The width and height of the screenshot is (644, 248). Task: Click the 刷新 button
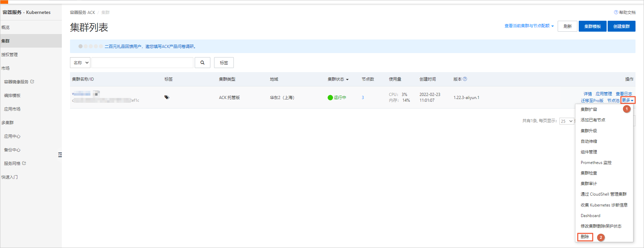point(568,26)
